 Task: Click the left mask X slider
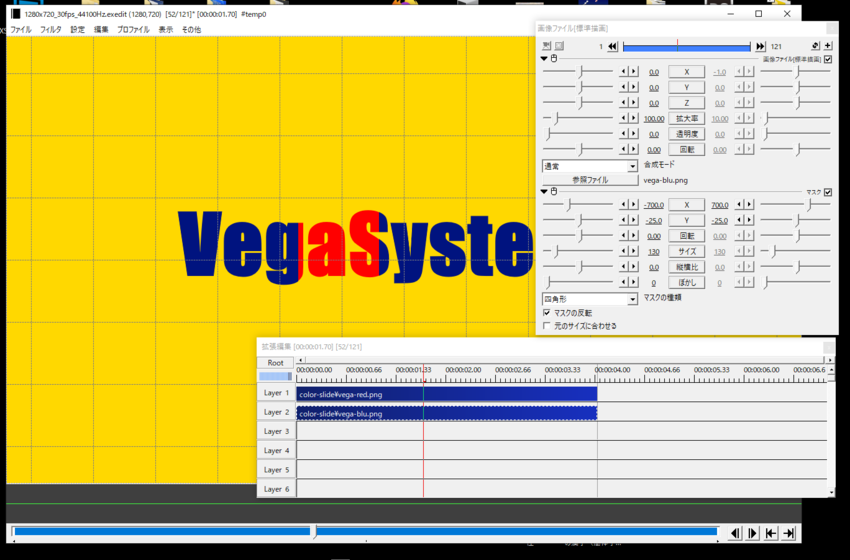pos(577,205)
